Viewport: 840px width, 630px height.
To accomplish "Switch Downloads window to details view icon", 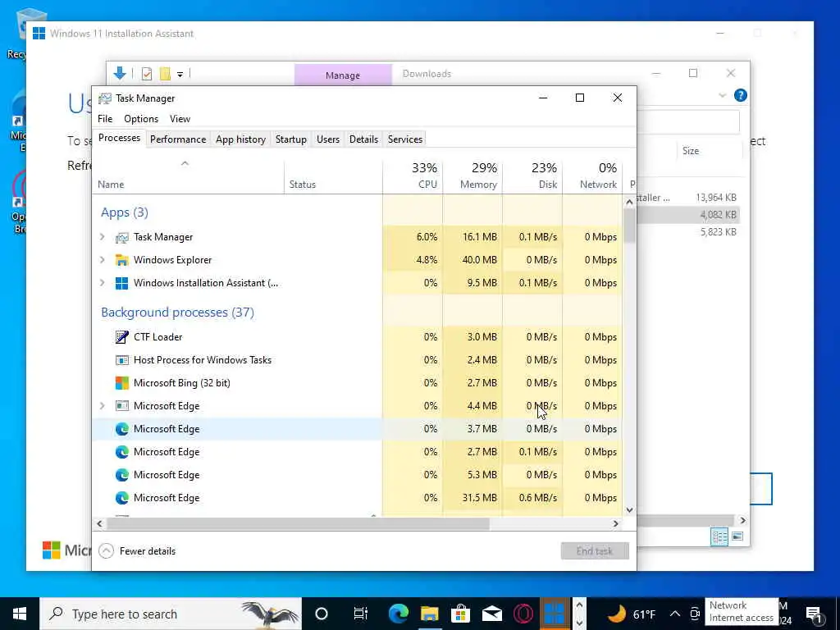I will pyautogui.click(x=719, y=536).
